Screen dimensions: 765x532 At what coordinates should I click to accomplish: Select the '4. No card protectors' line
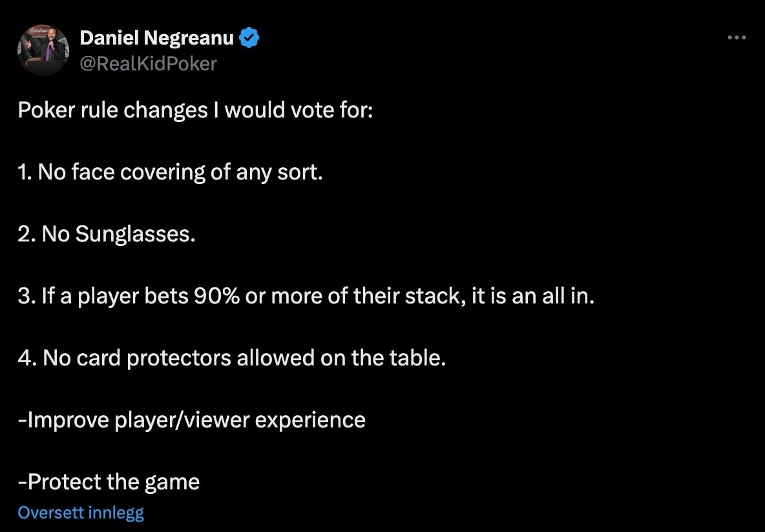[232, 358]
